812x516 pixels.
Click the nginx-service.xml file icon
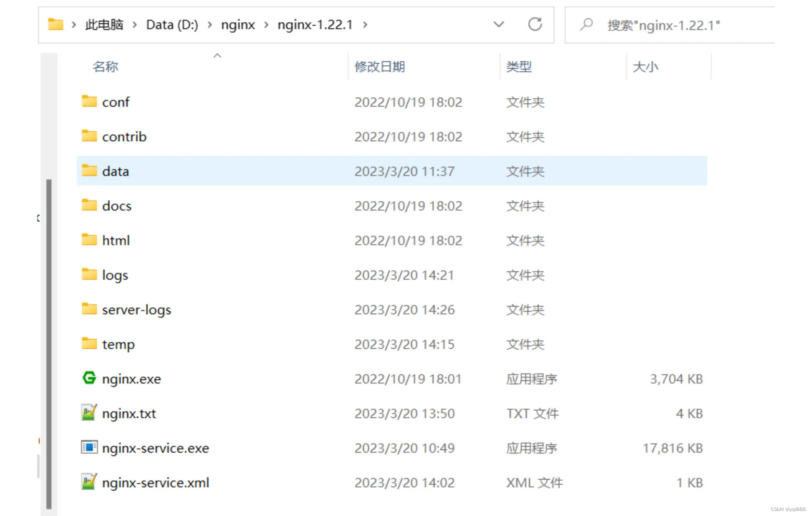tap(89, 481)
